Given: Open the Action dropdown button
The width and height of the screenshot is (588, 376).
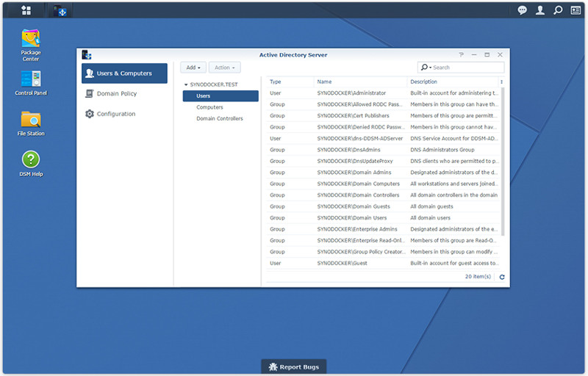Looking at the screenshot, I should point(225,68).
